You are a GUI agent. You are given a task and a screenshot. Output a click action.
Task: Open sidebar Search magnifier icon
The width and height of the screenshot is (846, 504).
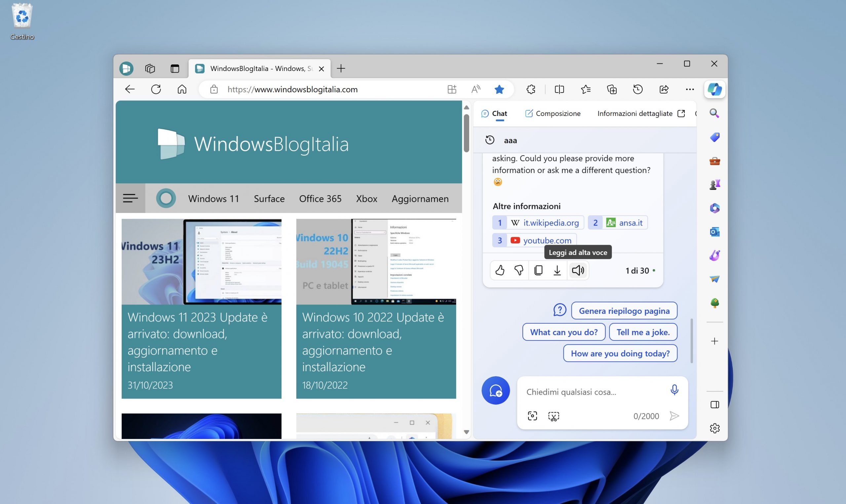coord(714,113)
